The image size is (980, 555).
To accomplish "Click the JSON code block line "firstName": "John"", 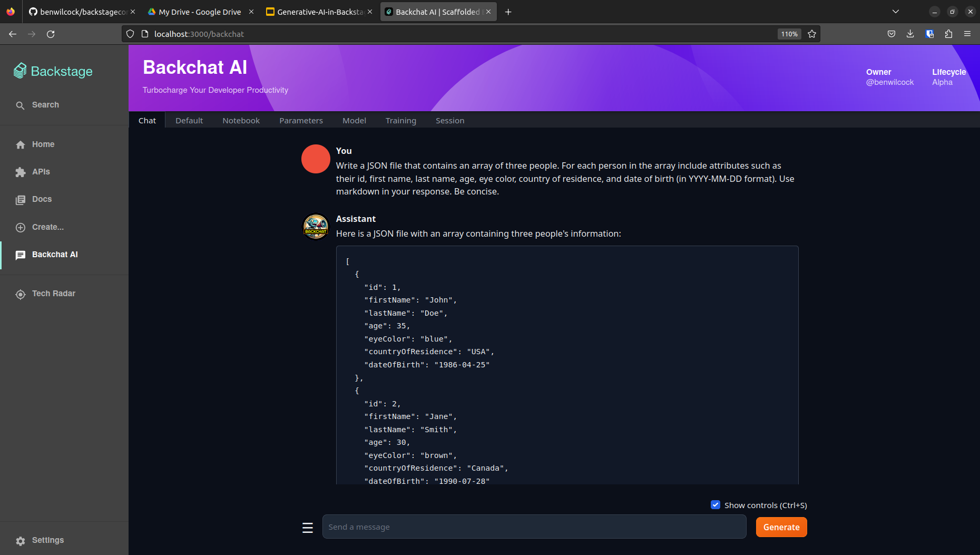I will [x=410, y=300].
